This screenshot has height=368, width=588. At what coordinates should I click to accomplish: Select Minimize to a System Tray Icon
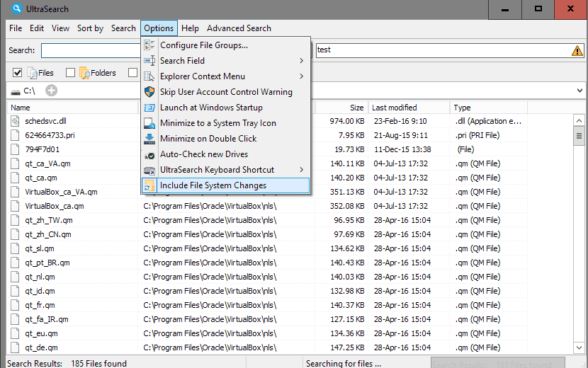pos(226,123)
